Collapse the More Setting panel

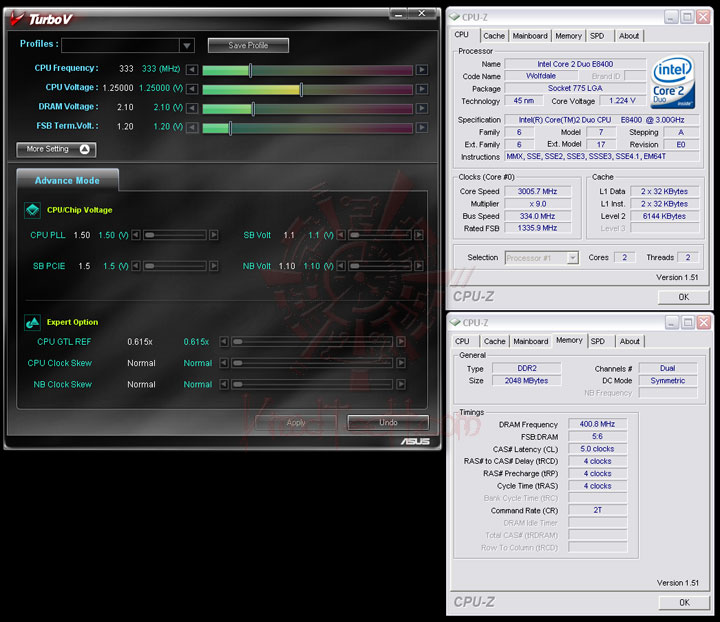(x=56, y=149)
